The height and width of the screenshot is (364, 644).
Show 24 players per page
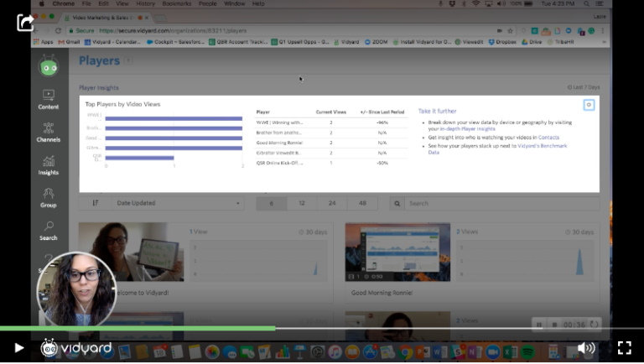(332, 203)
